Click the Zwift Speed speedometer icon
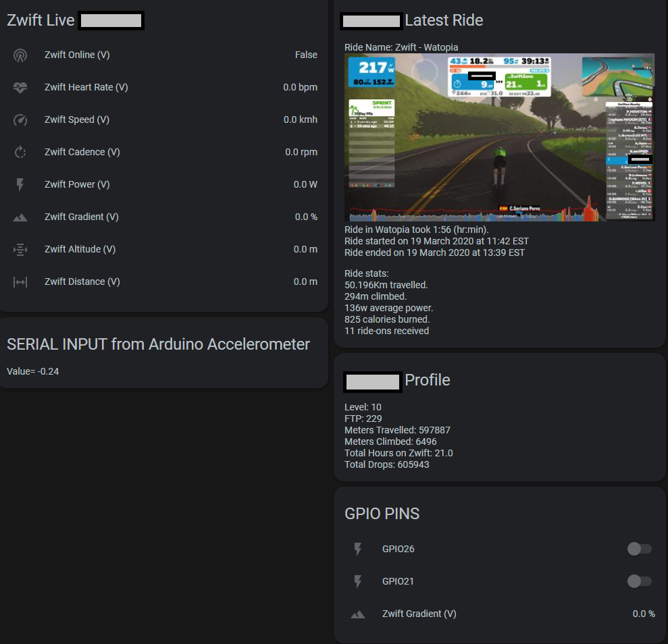Screen dimensions: 668x644 click(20, 119)
